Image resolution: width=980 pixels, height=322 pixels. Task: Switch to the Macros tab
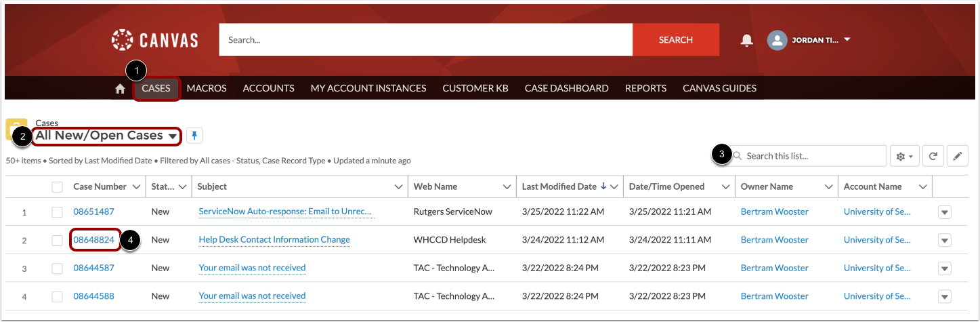click(207, 89)
